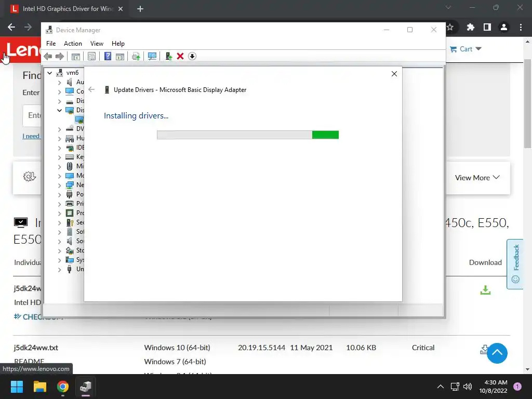This screenshot has height=399, width=532.
Task: Open Chrome profile avatar menu
Action: tap(504, 27)
